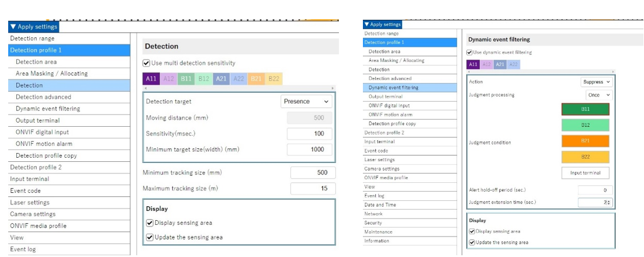Click the Sensitivity (msec.) input field
Image resolution: width=644 pixels, height=257 pixels.
pos(311,134)
